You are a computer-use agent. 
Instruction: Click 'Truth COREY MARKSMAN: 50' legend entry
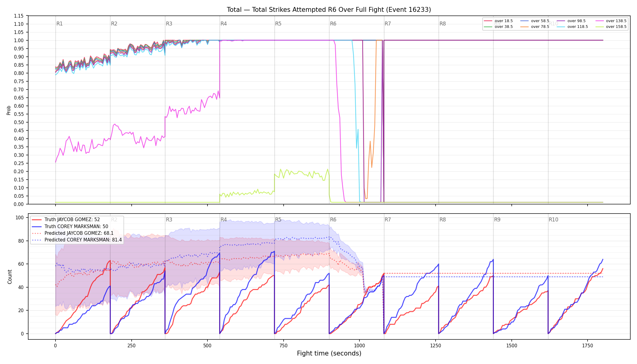click(70, 226)
